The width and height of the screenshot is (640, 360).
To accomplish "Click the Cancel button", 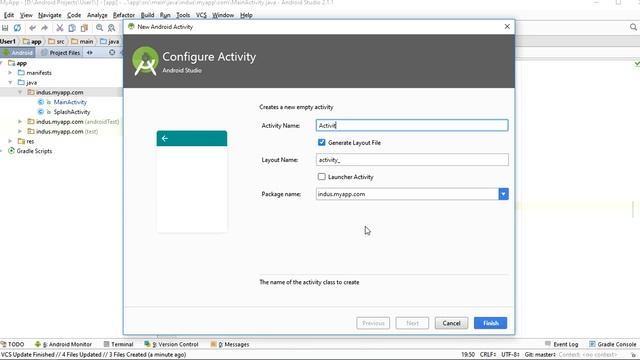I will (451, 323).
